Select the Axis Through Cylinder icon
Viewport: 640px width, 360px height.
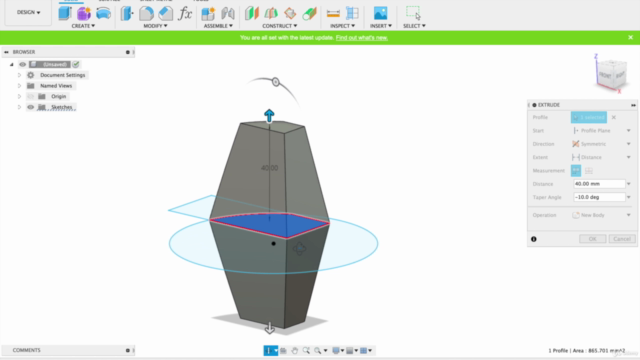tap(310, 13)
